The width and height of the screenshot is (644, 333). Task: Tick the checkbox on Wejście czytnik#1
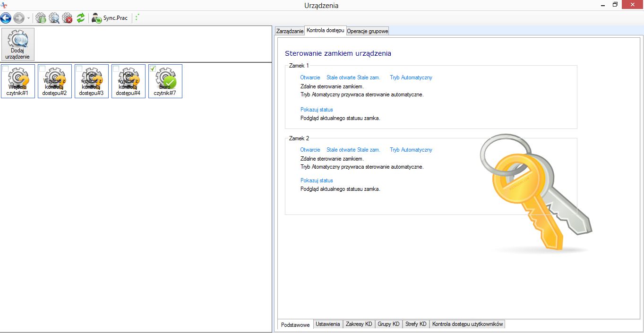pos(6,69)
